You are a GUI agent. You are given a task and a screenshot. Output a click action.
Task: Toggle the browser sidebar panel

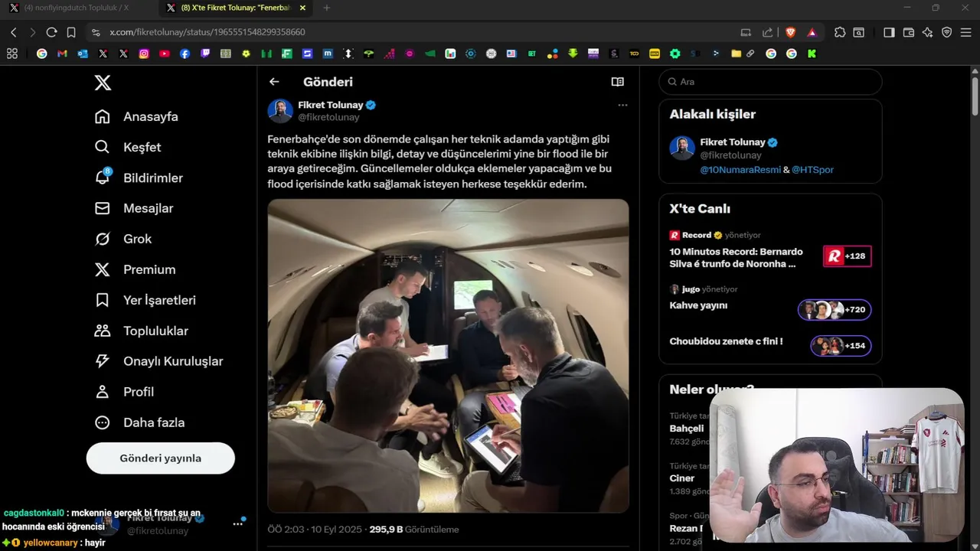click(889, 32)
